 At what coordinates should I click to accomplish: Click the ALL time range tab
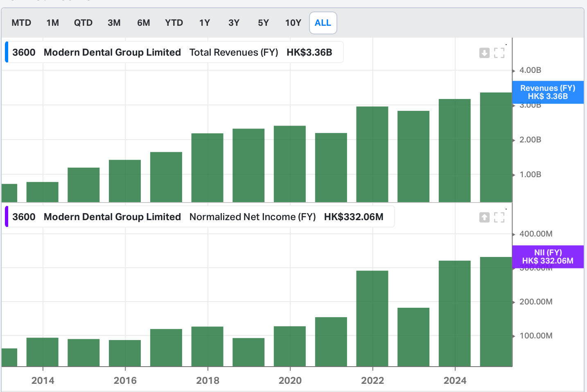(323, 23)
